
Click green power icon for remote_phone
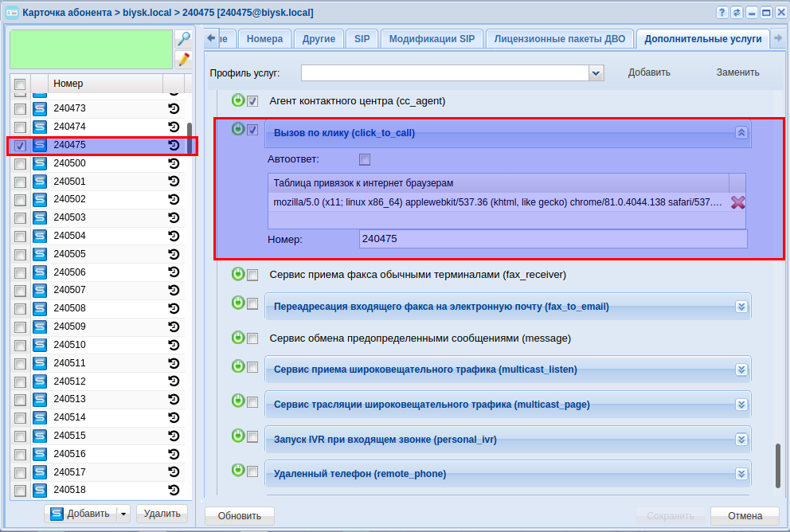[238, 470]
